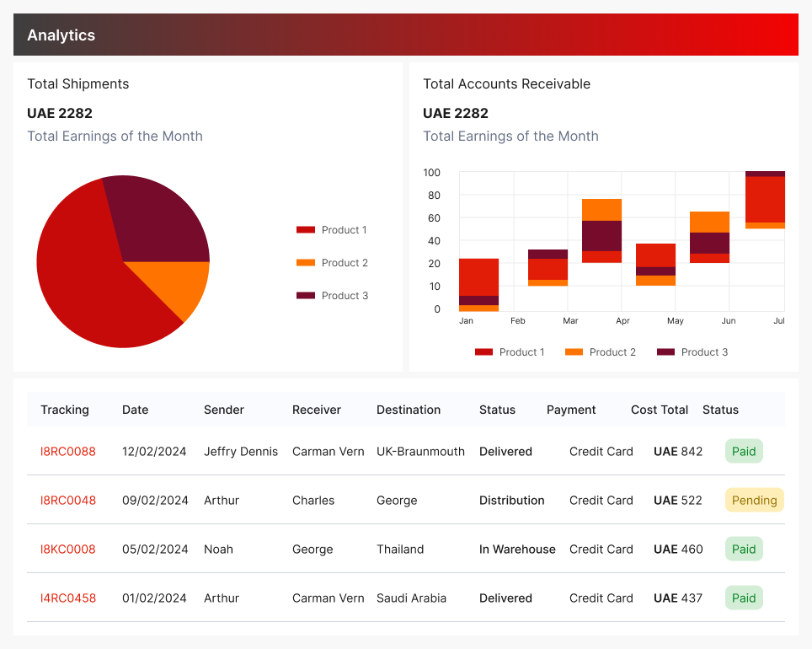Viewport: 812px width, 649px height.
Task: Open tracking number I8RC0048
Action: tap(68, 501)
